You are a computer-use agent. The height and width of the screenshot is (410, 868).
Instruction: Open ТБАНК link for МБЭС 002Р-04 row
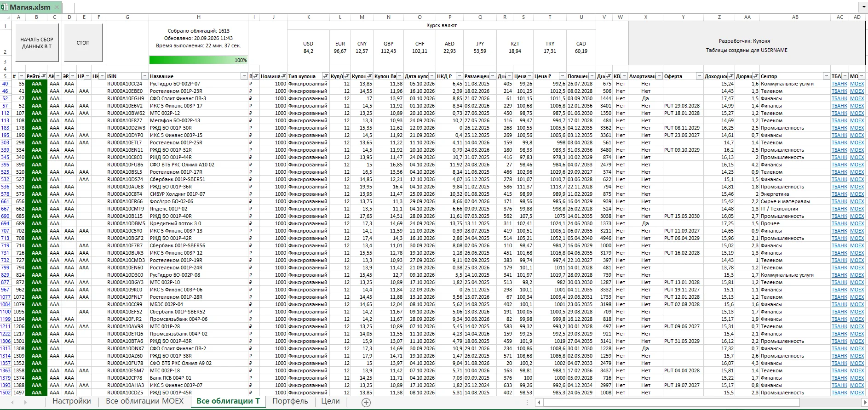[x=839, y=304]
